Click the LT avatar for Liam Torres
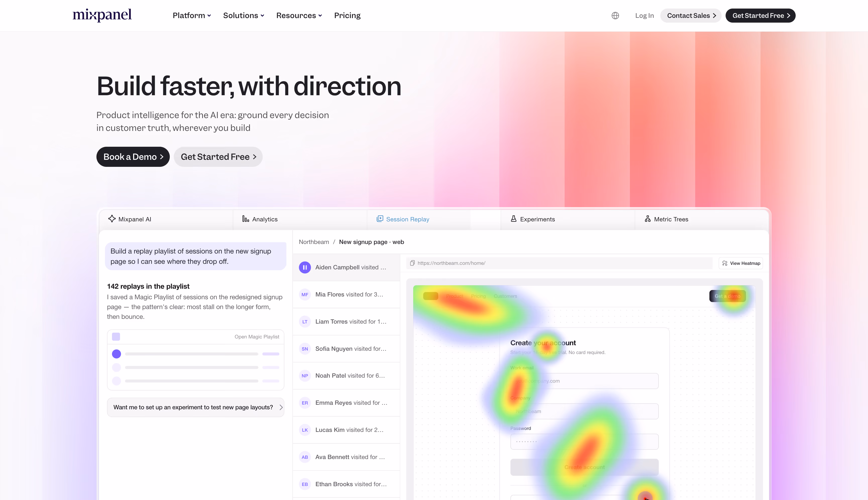This screenshot has width=868, height=500. click(305, 321)
